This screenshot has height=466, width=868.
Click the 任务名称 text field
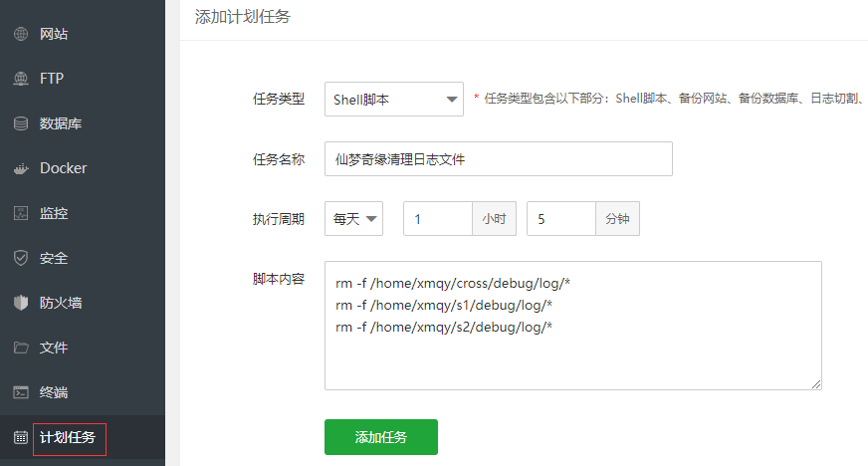coord(498,158)
